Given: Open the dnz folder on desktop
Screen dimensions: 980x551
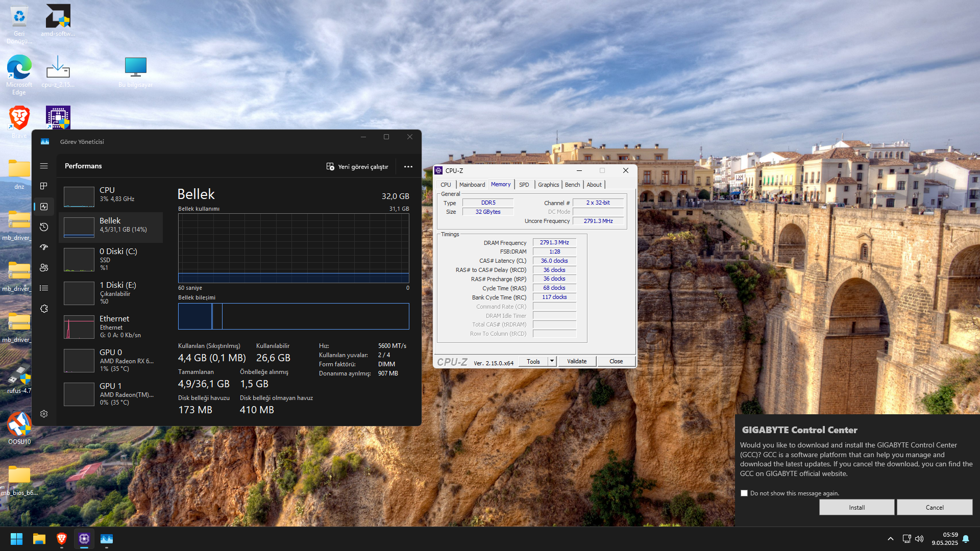Looking at the screenshot, I should (19, 173).
